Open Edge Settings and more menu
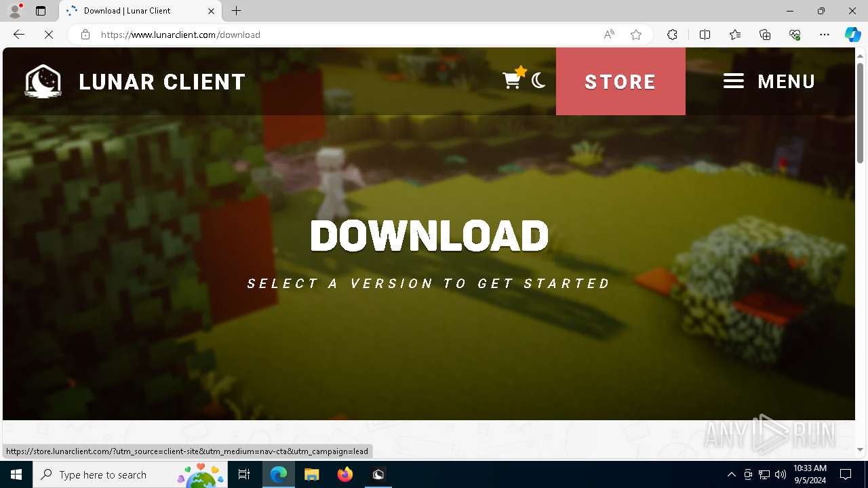868x488 pixels. [x=825, y=35]
